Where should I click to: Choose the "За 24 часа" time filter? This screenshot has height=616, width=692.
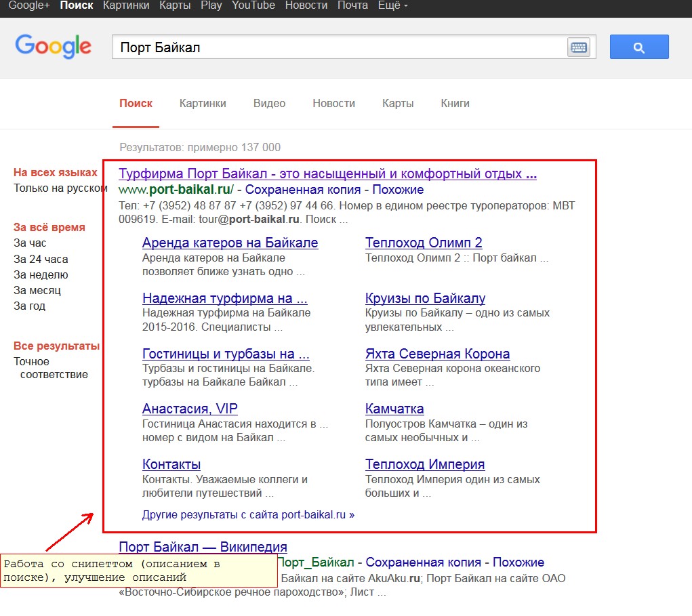(x=41, y=259)
